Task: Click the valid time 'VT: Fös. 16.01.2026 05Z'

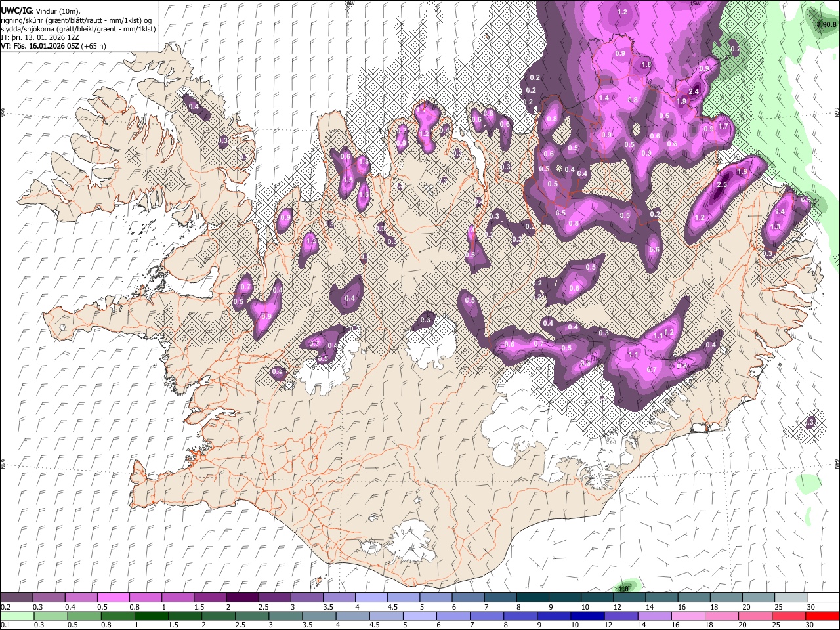Action: [40, 46]
